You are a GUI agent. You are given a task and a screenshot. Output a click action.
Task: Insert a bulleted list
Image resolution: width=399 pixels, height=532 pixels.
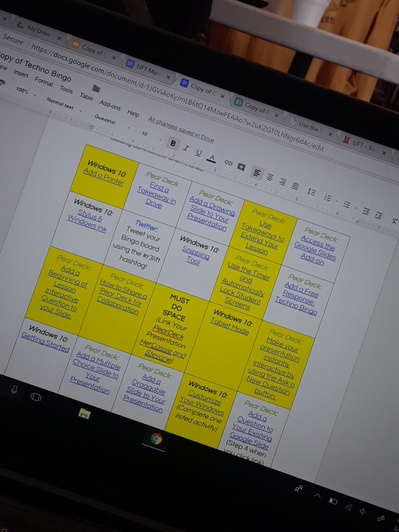tap(346, 204)
